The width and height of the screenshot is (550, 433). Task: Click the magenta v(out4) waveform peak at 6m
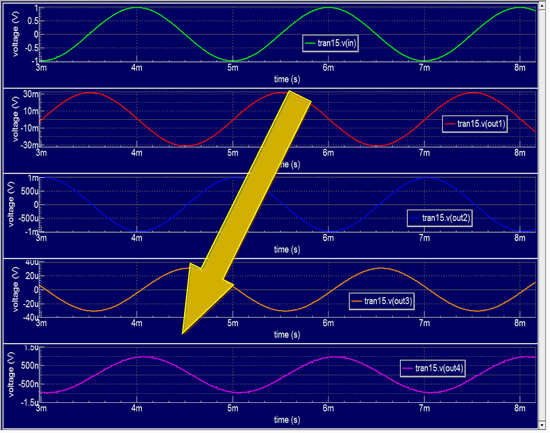pos(335,357)
